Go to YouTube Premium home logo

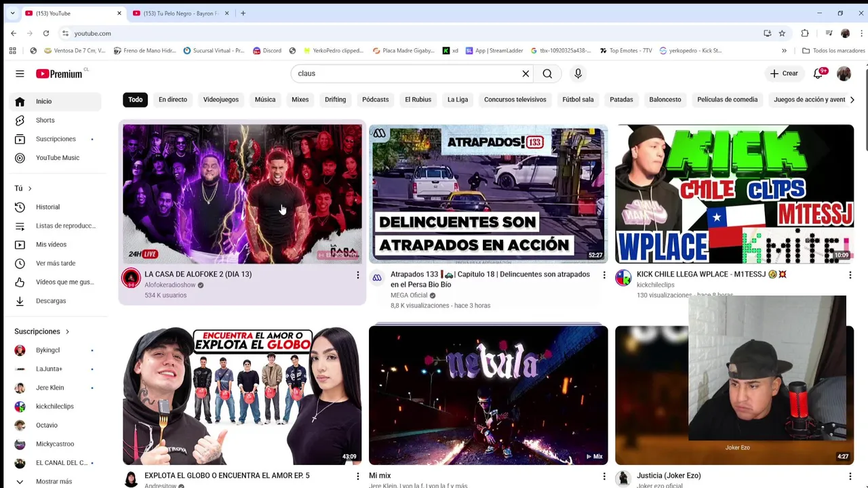click(59, 73)
